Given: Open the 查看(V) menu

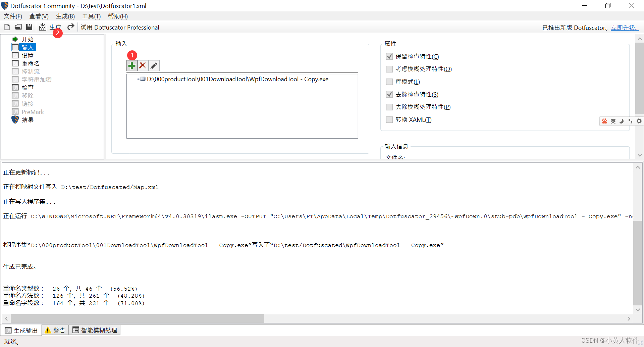Looking at the screenshot, I should (39, 16).
